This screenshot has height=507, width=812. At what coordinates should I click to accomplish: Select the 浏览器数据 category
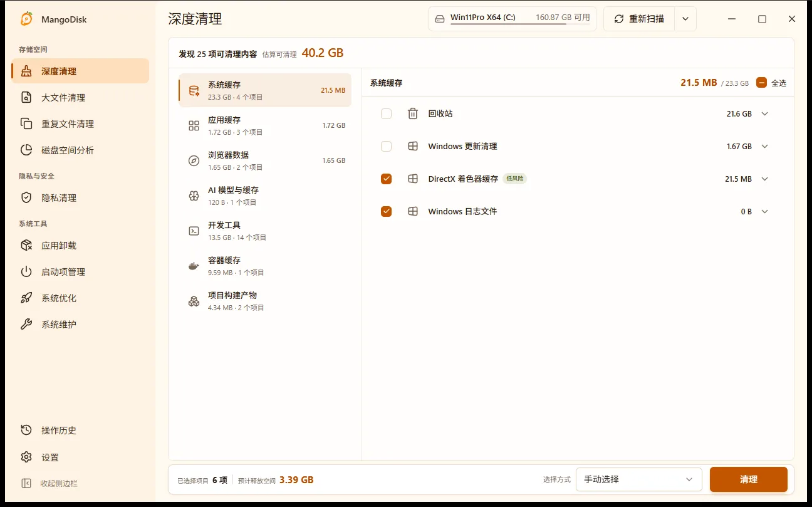point(265,161)
